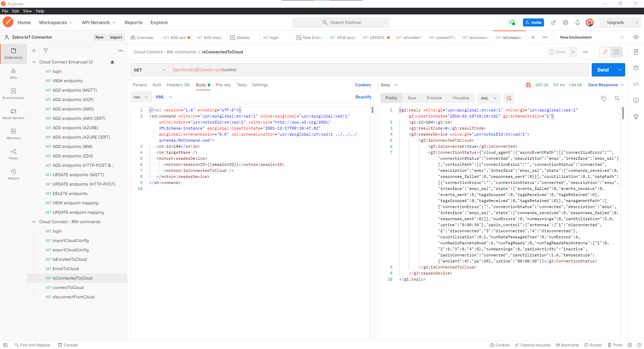Viewport: 644px width, 349px height.
Task: Open HTTP method GET dropdown
Action: coord(149,70)
